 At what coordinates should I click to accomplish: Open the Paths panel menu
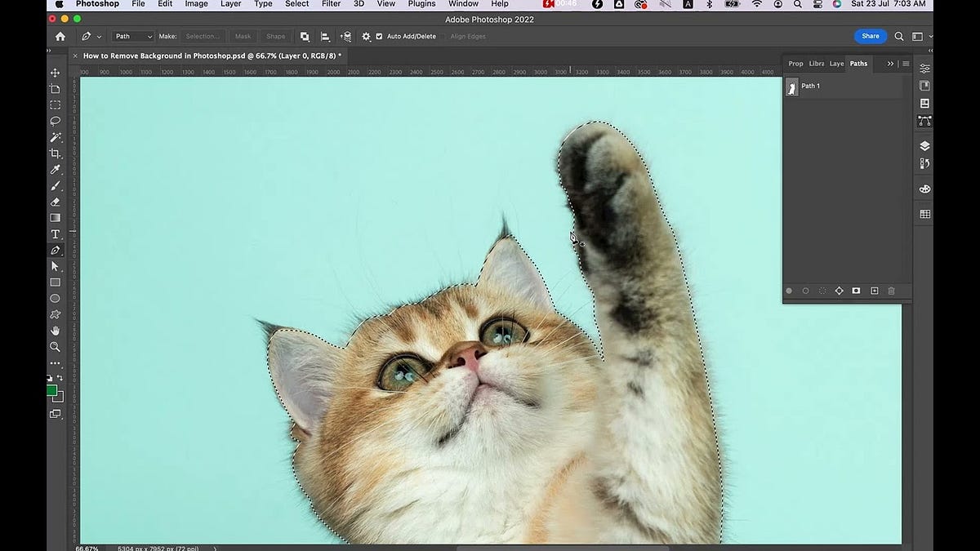[x=906, y=63]
